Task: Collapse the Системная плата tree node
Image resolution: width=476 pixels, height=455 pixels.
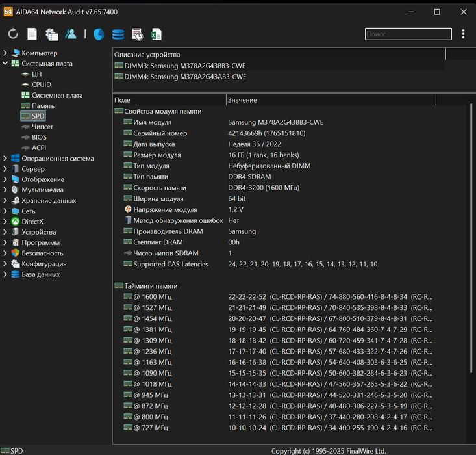Action: click(6, 64)
